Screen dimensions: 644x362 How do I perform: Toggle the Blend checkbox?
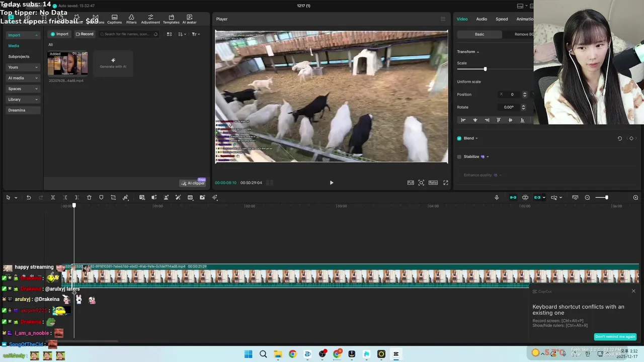(x=459, y=138)
